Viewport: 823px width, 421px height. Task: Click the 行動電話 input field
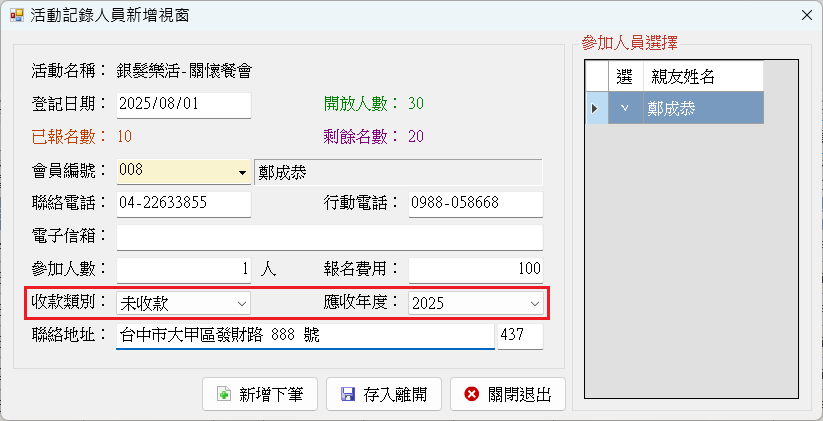tap(476, 204)
